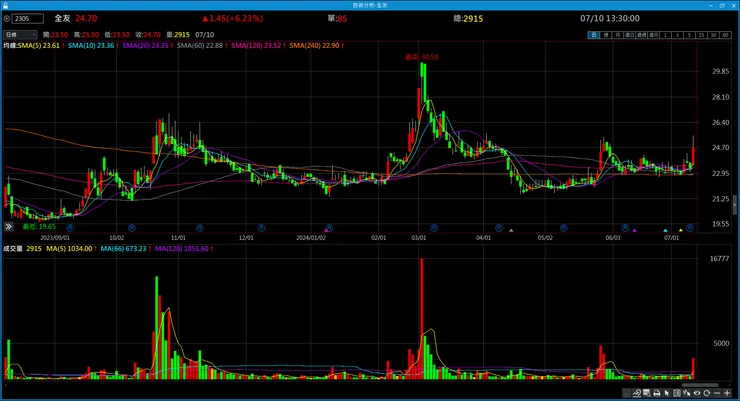Refresh the chart with circular arrow icon

click(x=706, y=393)
